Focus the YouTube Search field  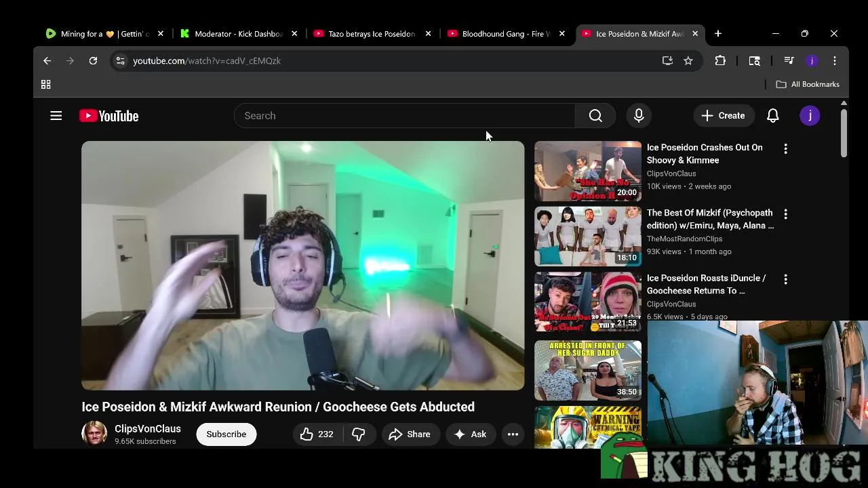coord(404,116)
